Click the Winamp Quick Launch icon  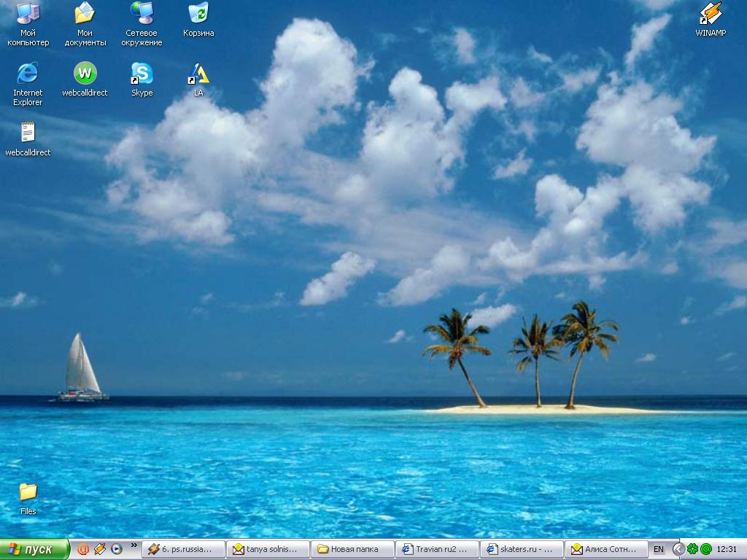(x=99, y=549)
